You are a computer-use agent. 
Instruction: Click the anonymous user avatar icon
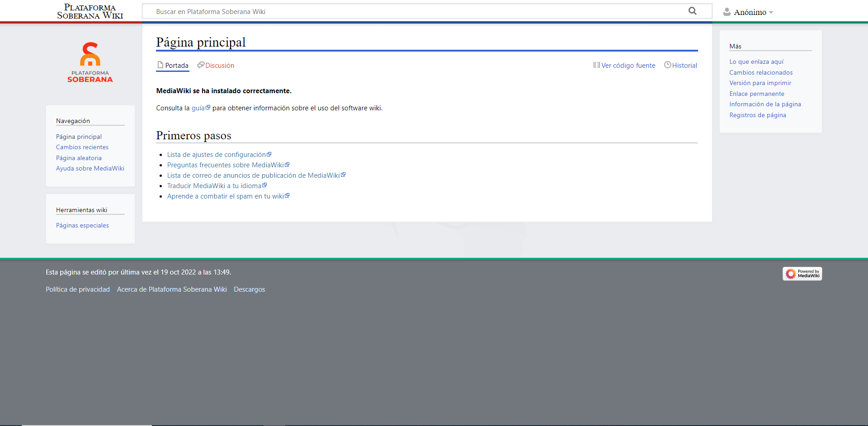tap(726, 12)
